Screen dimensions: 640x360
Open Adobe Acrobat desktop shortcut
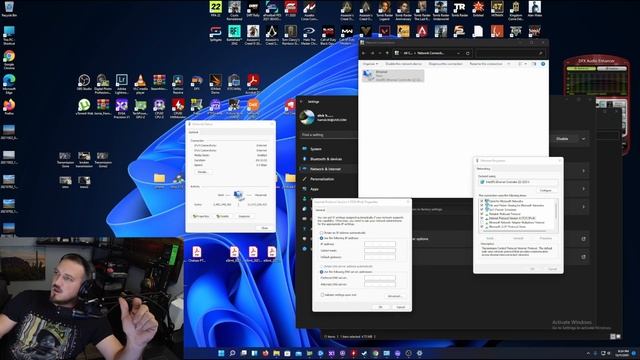pos(253,84)
